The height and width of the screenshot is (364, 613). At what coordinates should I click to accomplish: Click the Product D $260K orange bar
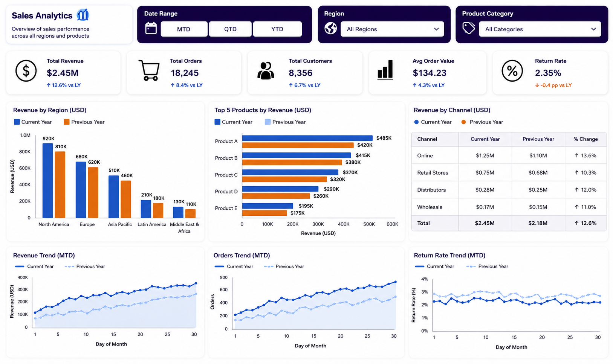coord(276,196)
